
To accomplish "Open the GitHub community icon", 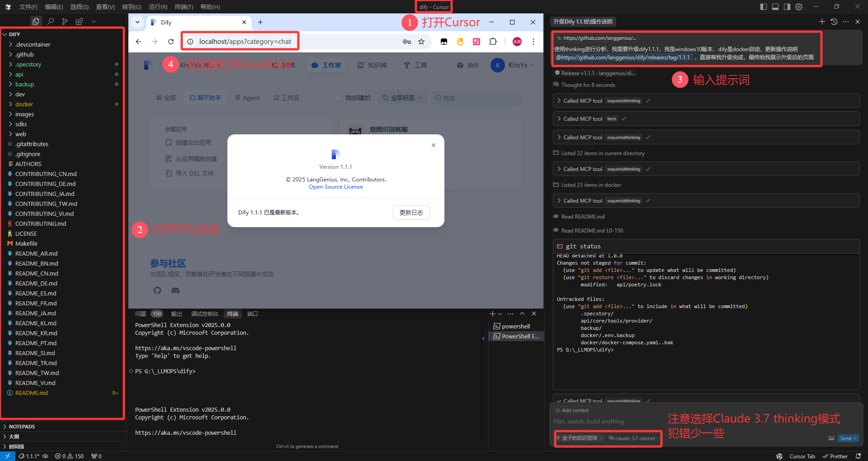I will coord(157,290).
